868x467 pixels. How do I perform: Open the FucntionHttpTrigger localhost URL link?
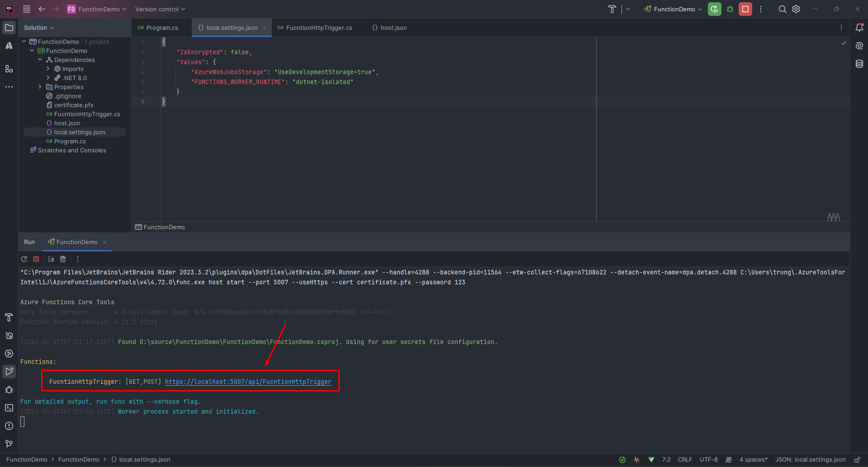pos(248,382)
